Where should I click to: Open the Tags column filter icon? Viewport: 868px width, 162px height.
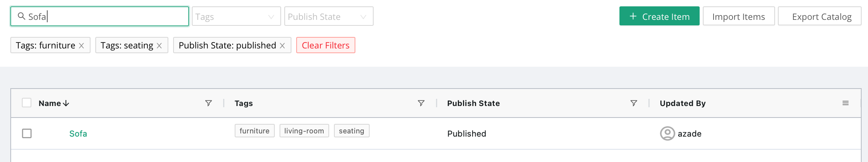click(421, 103)
